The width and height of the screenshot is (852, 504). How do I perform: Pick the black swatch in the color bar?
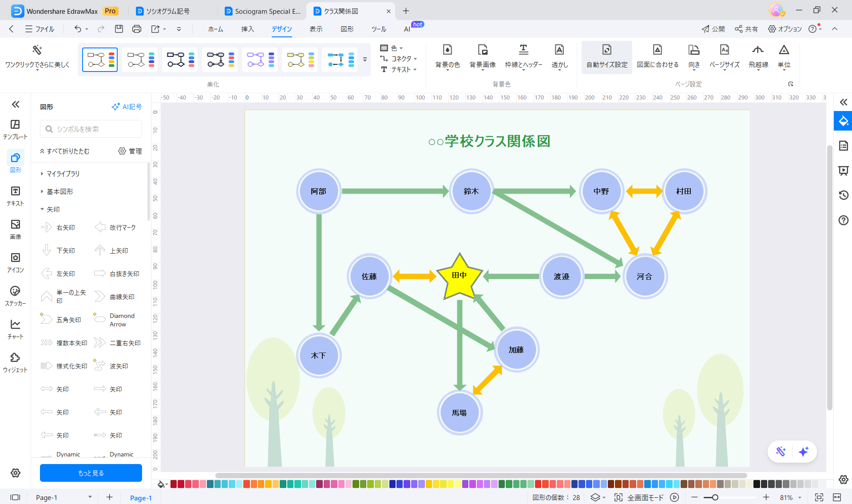click(757, 484)
